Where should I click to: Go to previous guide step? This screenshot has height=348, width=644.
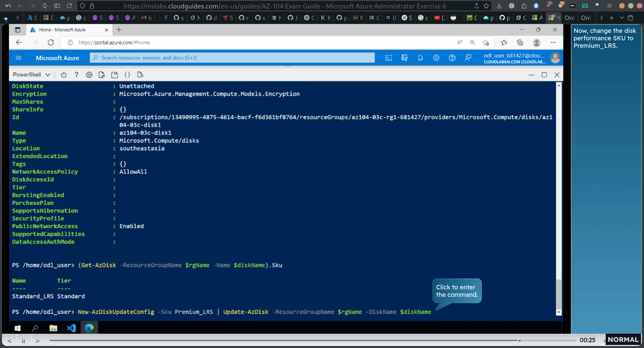click(x=10, y=341)
